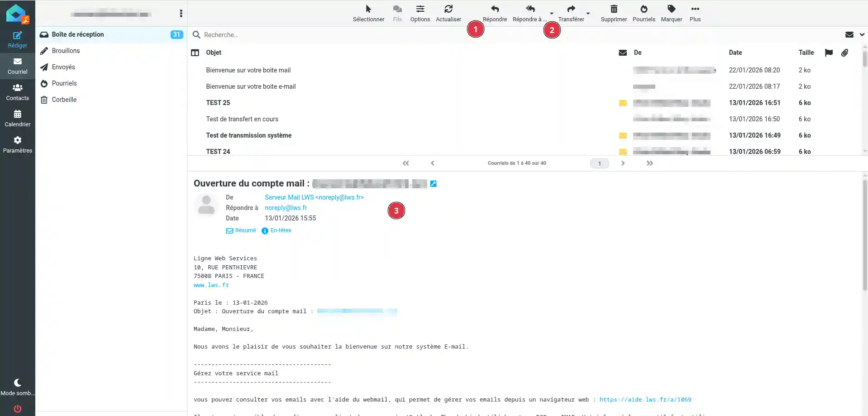Compose a new mail with Rédiger
The height and width of the screenshot is (416, 868).
[18, 40]
